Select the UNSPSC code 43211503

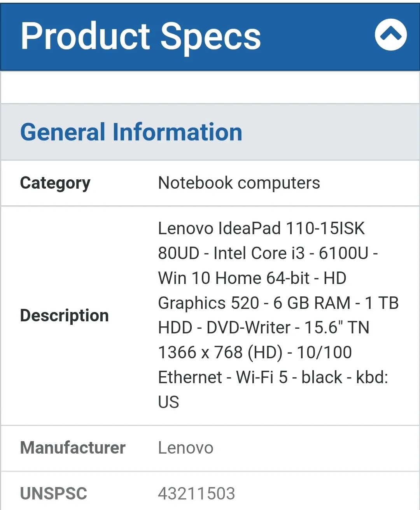[x=196, y=493]
